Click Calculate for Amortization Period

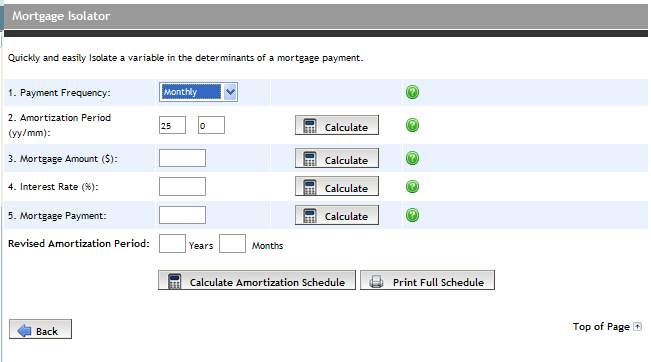pos(337,125)
